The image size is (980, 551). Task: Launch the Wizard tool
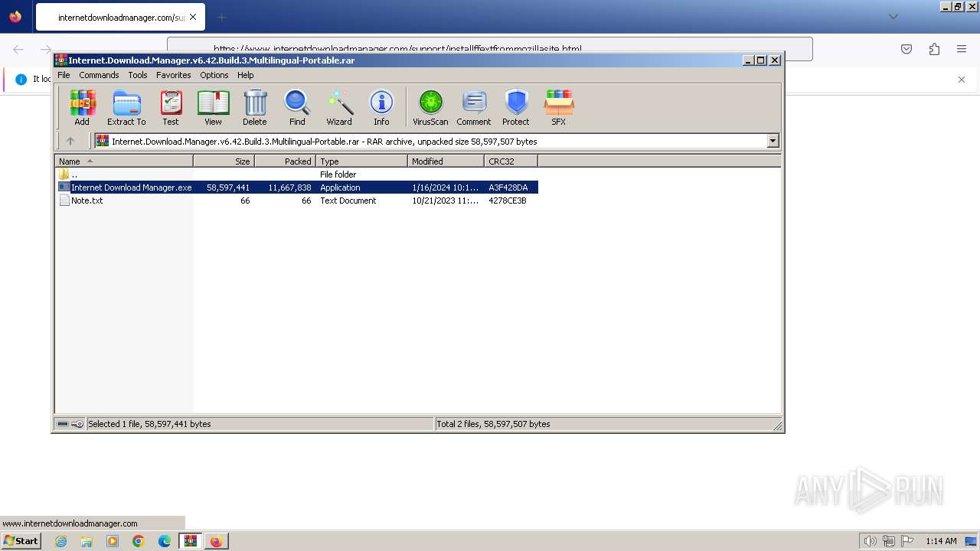pos(339,108)
